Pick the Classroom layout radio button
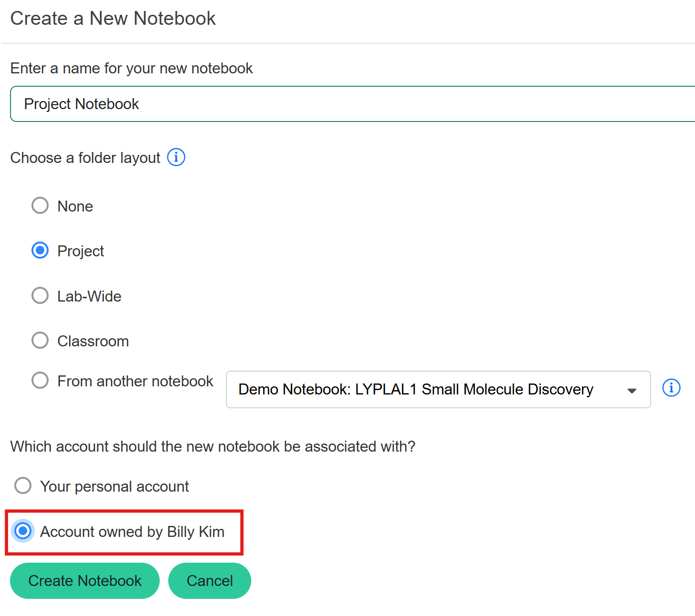Screen dimensions: 695x616 [x=40, y=341]
